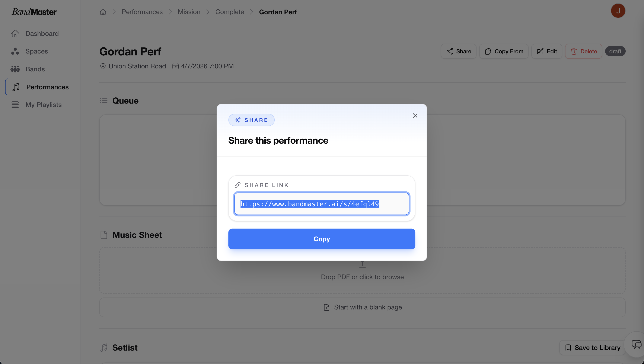Click Save to Library button
The image size is (644, 364).
click(x=592, y=348)
